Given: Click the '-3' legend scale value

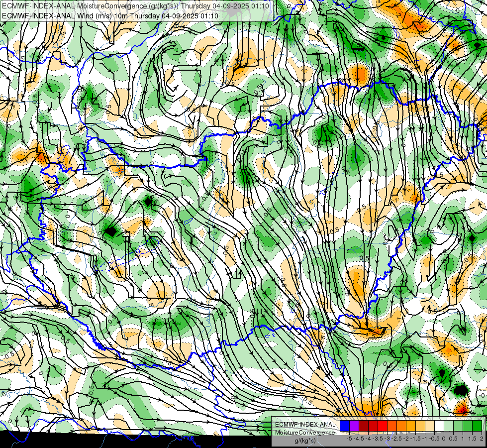Looking at the screenshot, I should click(x=387, y=439).
